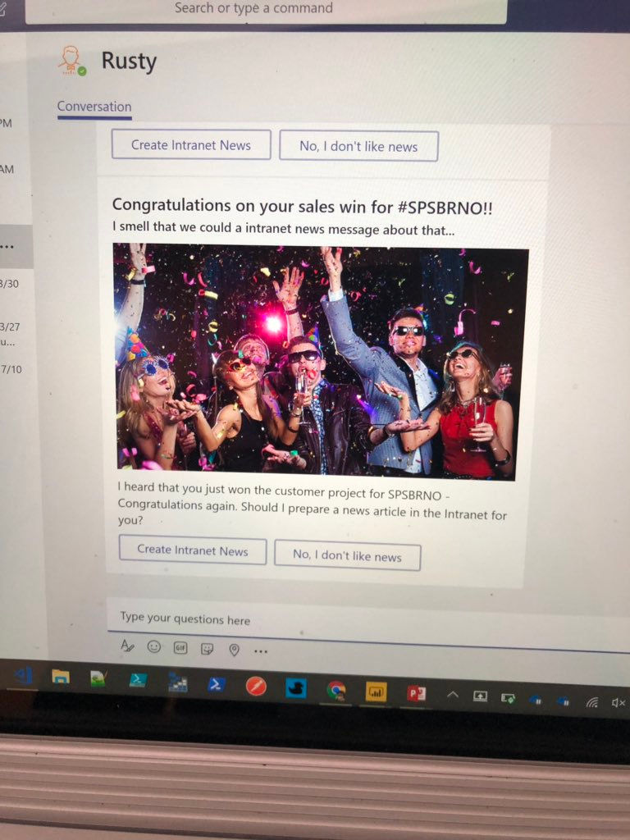Switch to the Conversation tab

[x=94, y=106]
